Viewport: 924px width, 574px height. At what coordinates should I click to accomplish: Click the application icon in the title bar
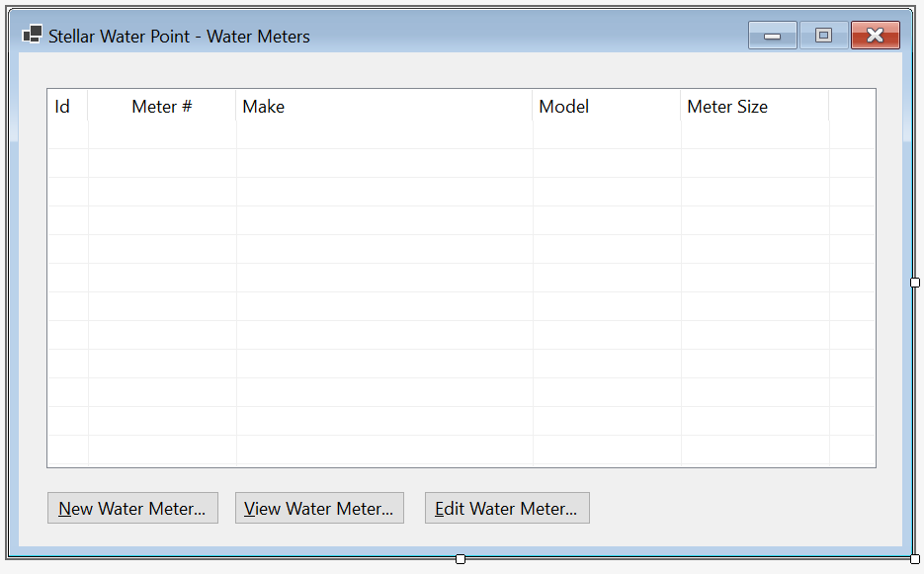[x=33, y=35]
